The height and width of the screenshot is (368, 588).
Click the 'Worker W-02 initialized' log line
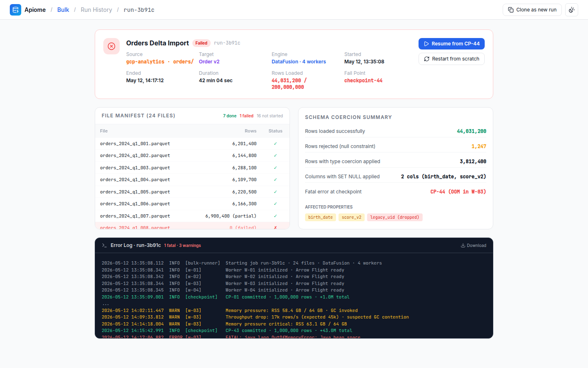(223, 276)
